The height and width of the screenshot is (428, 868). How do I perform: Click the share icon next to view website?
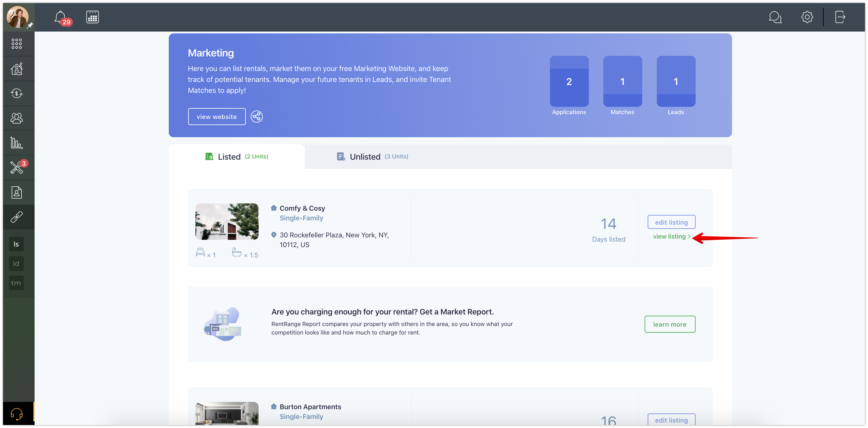[256, 117]
